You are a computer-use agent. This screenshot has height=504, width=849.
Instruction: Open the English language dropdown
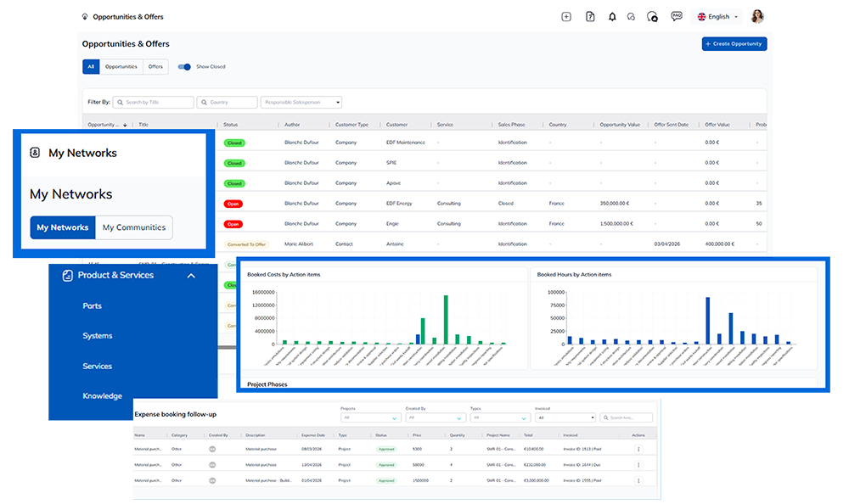coord(717,17)
